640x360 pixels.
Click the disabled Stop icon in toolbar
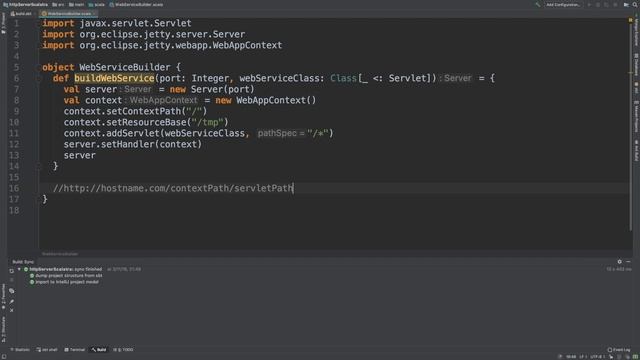coord(616,4)
